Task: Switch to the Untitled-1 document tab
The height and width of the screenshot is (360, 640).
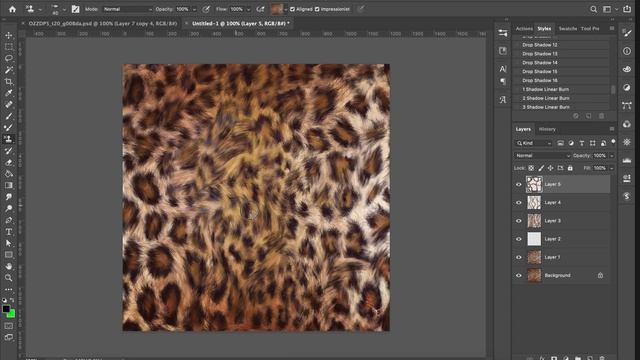Action: tap(240, 24)
